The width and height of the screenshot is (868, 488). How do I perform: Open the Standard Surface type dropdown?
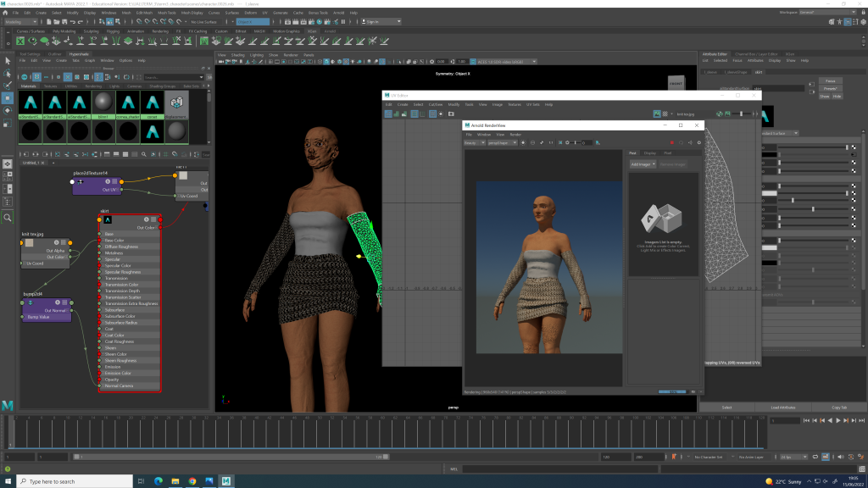click(x=780, y=133)
